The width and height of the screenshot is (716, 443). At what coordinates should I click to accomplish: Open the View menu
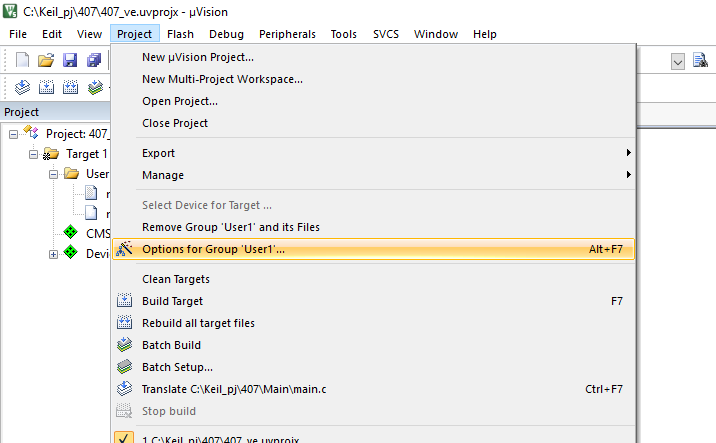pyautogui.click(x=89, y=34)
